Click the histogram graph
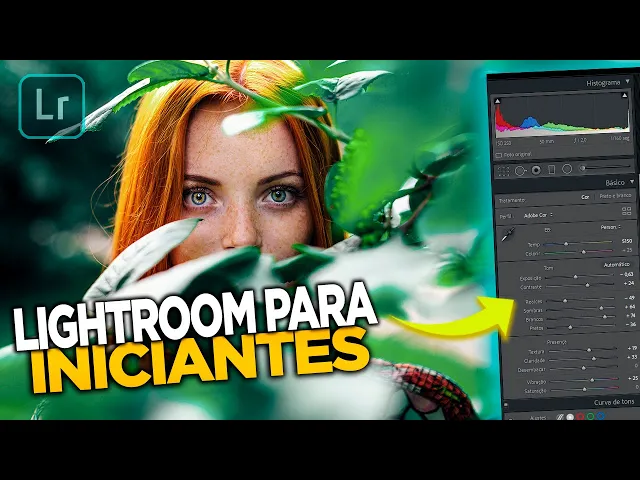Image resolution: width=640 pixels, height=480 pixels. (562, 114)
